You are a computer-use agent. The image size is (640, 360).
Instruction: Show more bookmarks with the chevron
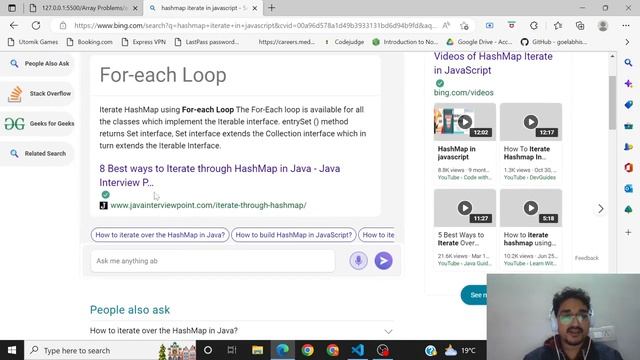pos(627,42)
